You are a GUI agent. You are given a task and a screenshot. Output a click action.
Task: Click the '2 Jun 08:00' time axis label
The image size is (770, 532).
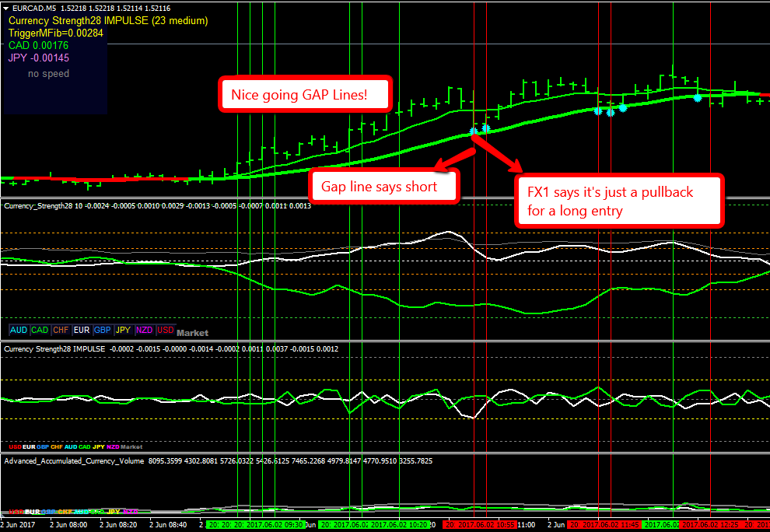[x=68, y=525]
